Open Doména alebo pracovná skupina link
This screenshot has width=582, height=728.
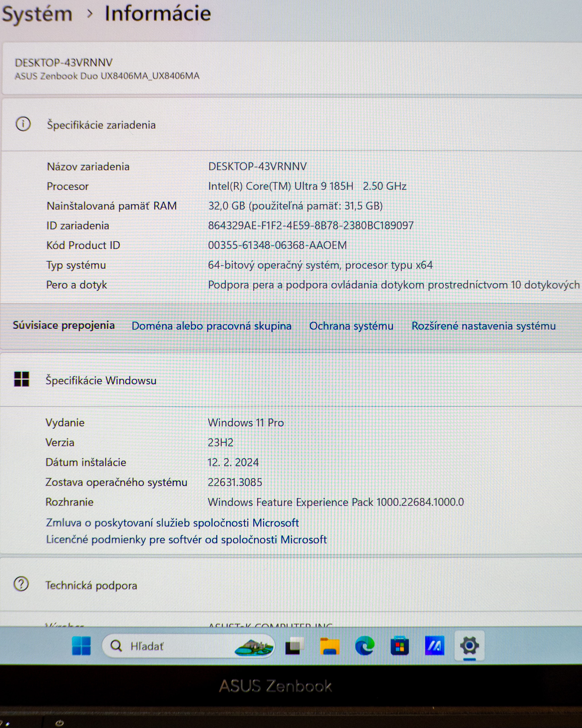pyautogui.click(x=212, y=326)
